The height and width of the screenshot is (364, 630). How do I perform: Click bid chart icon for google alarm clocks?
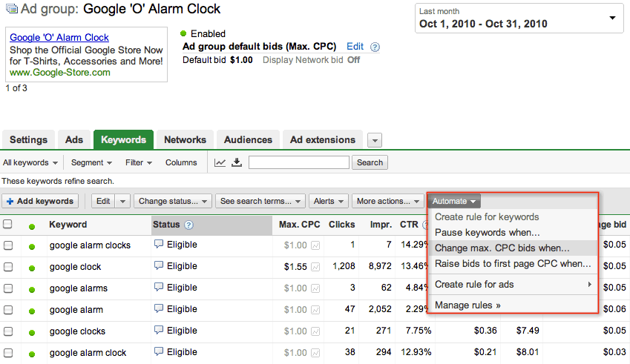(315, 245)
